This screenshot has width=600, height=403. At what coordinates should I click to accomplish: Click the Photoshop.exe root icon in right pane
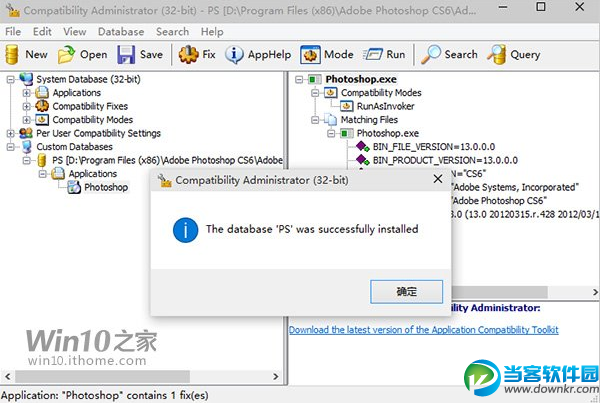pyautogui.click(x=315, y=79)
